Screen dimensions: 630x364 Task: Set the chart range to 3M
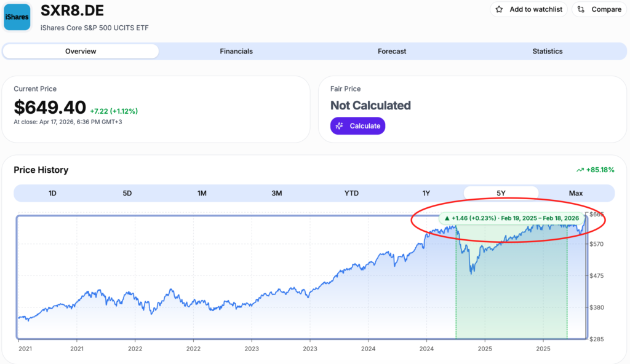coord(277,193)
